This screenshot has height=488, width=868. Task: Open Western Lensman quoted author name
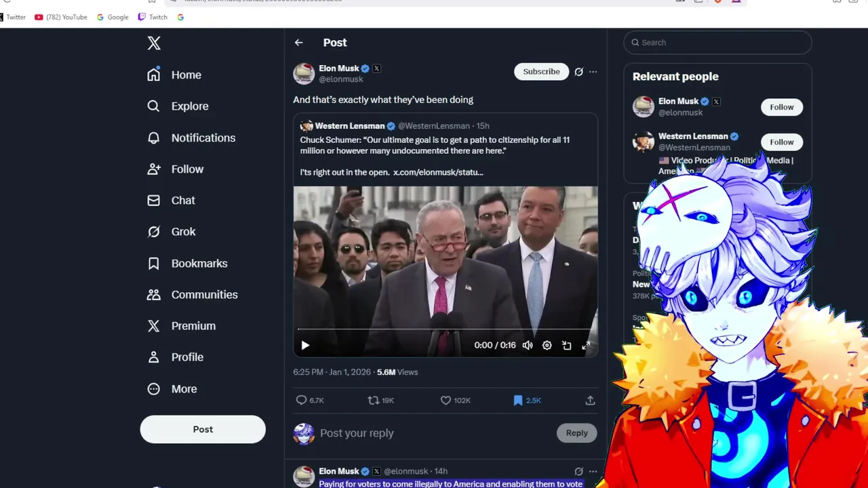[350, 126]
